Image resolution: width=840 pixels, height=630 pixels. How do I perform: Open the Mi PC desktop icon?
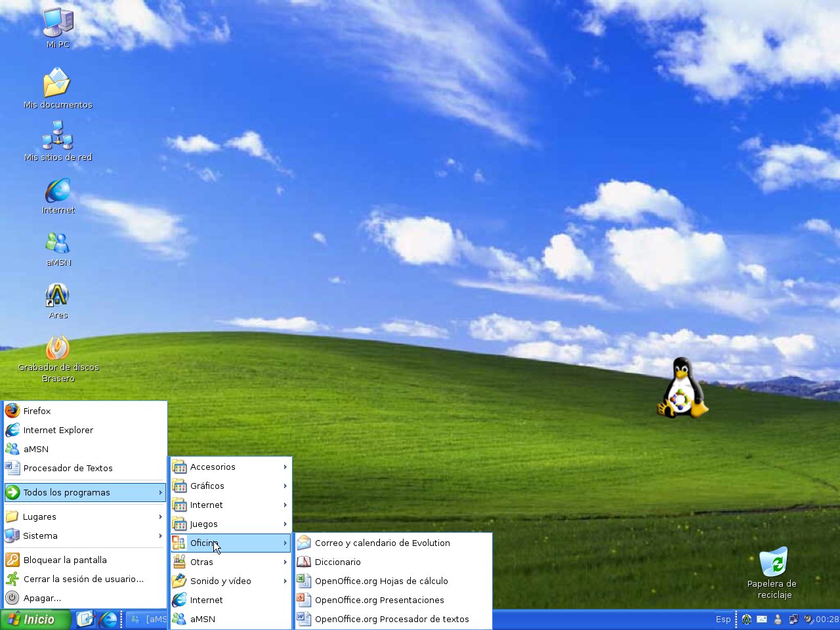[58, 24]
